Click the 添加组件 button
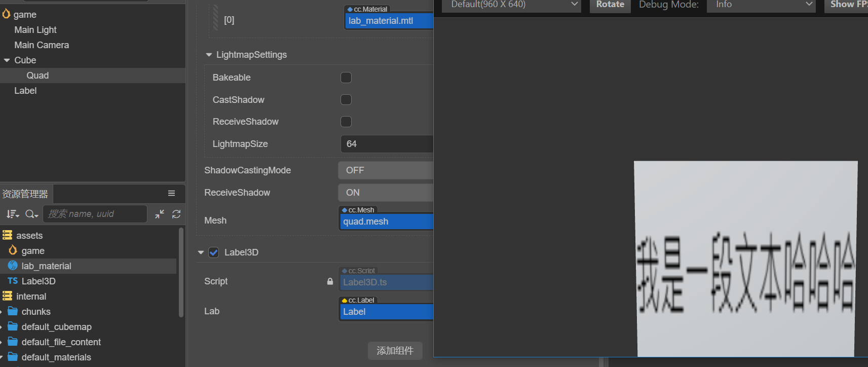 click(x=395, y=350)
